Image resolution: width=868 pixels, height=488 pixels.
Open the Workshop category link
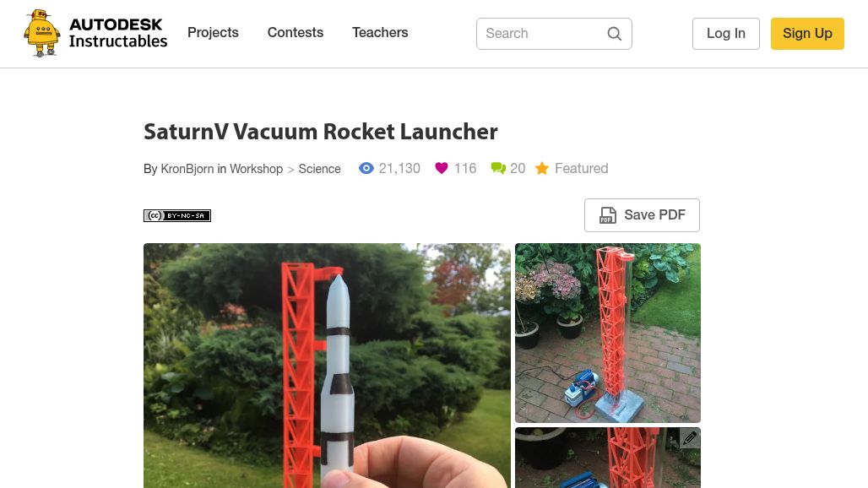257,169
